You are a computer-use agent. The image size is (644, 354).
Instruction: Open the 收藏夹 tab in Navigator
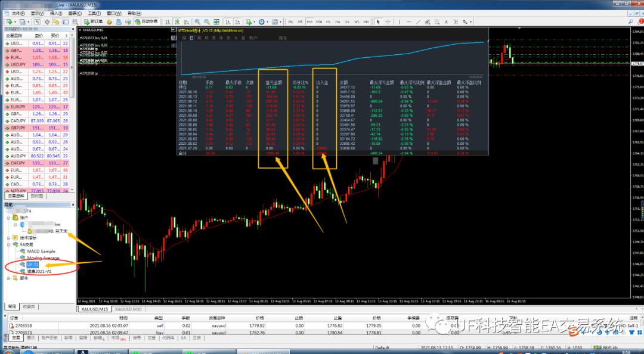(29, 306)
